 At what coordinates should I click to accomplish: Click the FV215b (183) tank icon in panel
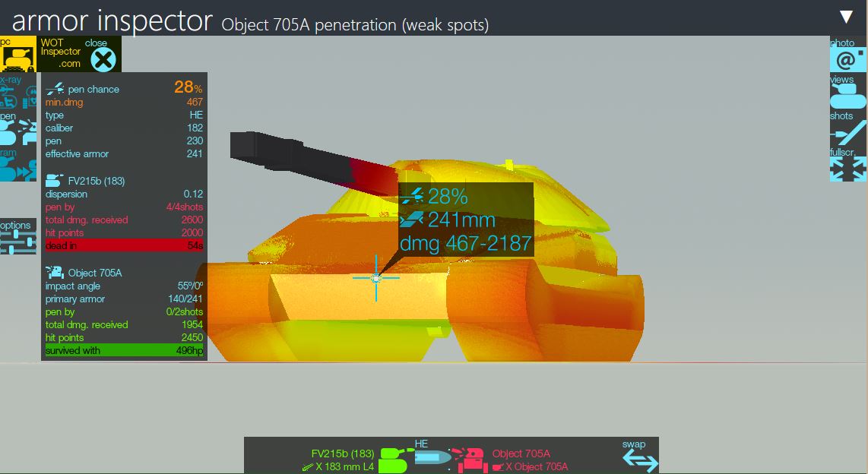tap(54, 180)
